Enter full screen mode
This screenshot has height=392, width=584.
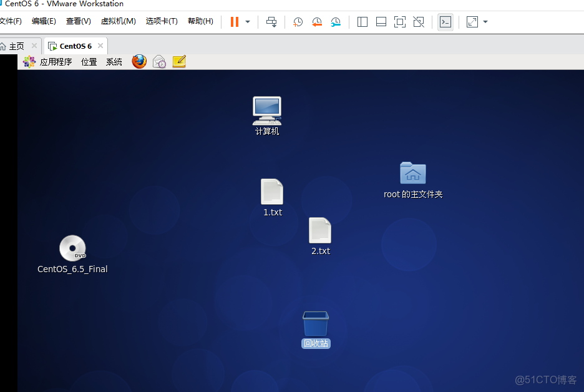click(x=400, y=22)
